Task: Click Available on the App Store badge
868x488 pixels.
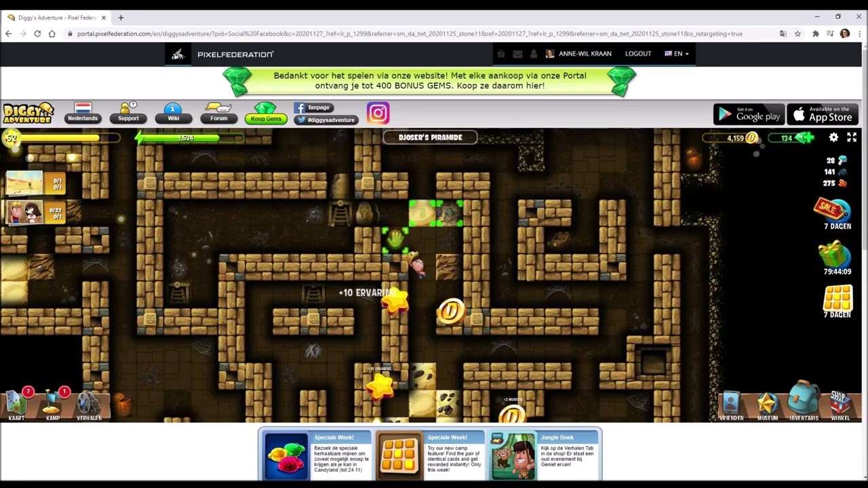Action: pyautogui.click(x=823, y=114)
